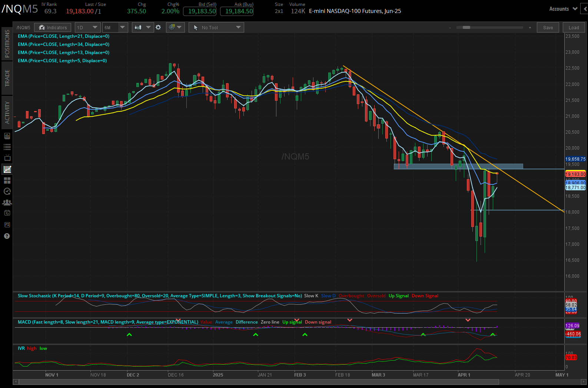
Task: Click the MACD 126.09 value label
Action: tap(572, 326)
